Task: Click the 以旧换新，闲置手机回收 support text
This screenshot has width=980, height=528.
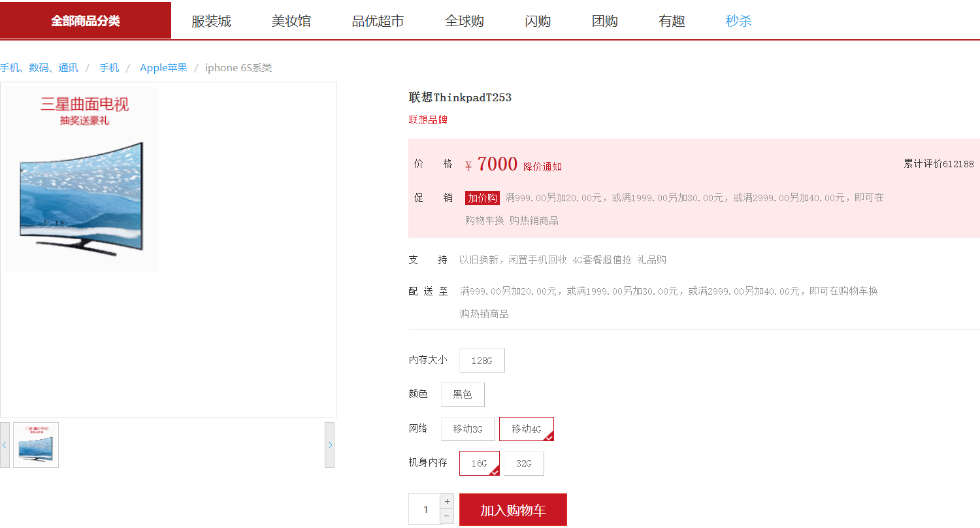Action: point(513,260)
